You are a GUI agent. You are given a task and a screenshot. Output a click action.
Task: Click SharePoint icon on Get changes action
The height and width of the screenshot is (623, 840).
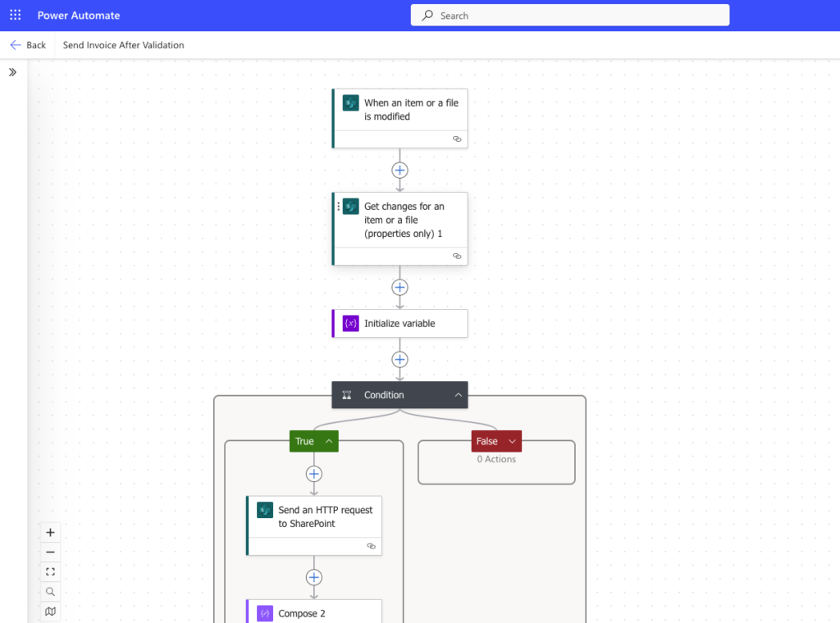351,206
